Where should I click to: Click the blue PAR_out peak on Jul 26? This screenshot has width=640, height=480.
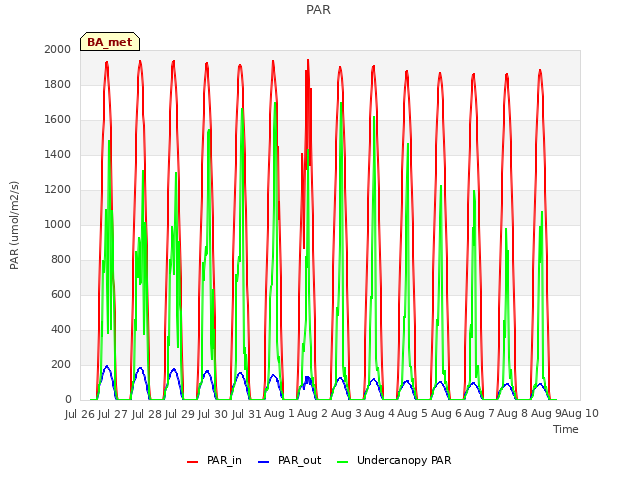coord(107,367)
